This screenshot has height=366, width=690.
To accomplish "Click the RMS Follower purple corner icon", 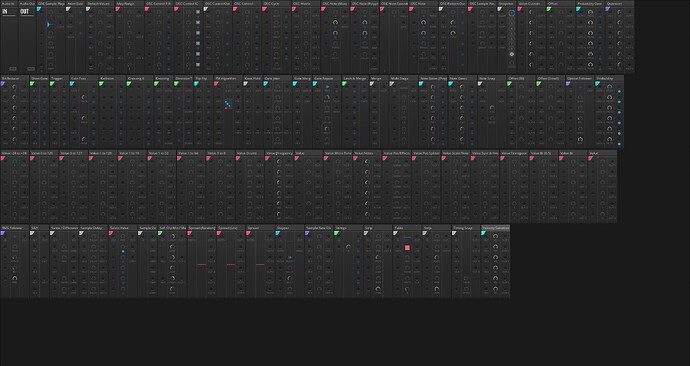I will pyautogui.click(x=3, y=233).
